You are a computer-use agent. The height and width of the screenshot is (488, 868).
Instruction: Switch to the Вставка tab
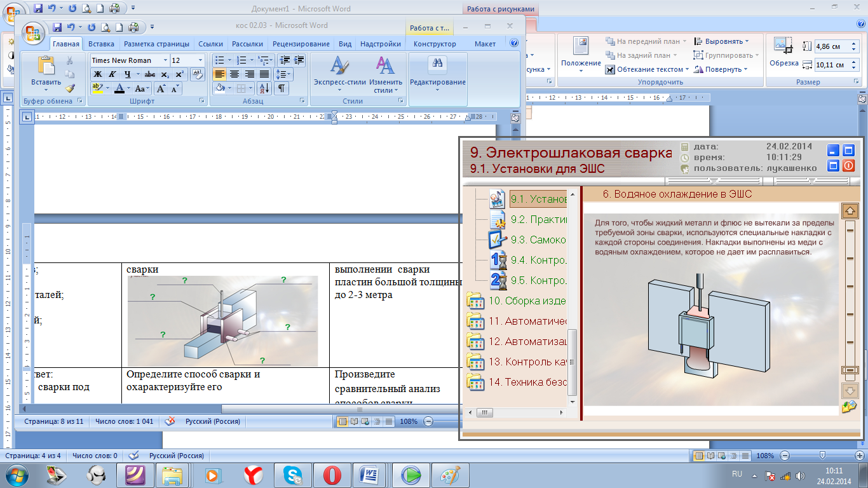[102, 44]
